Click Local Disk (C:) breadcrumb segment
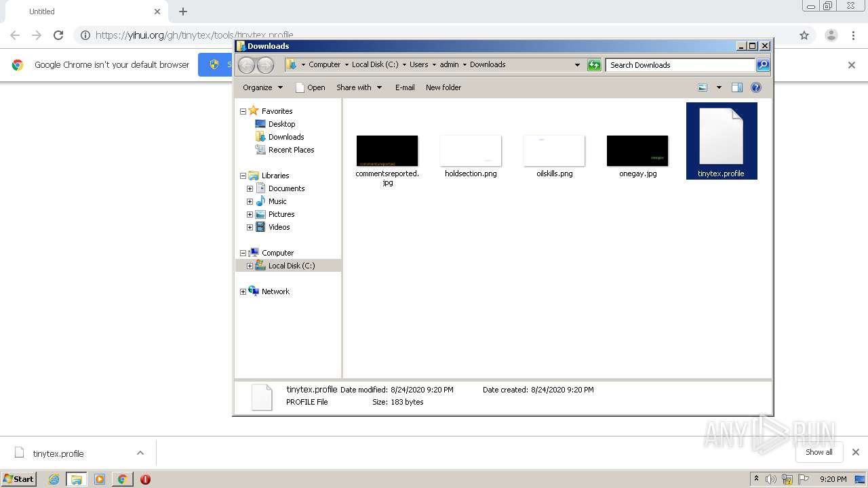The width and height of the screenshot is (868, 488). coord(375,64)
